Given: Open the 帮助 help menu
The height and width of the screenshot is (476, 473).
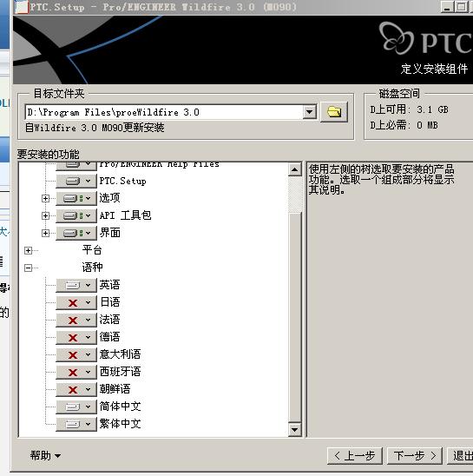Looking at the screenshot, I should pyautogui.click(x=45, y=455).
